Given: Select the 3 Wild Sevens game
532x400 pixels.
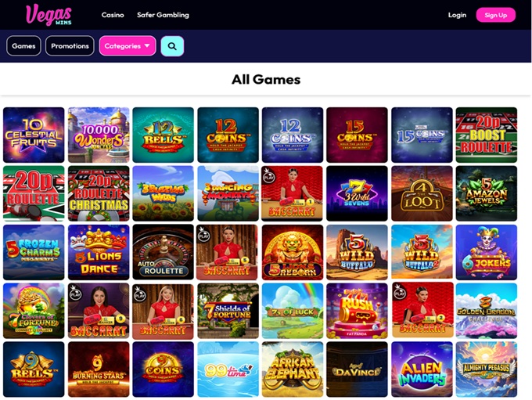Looking at the screenshot, I should 357,193.
